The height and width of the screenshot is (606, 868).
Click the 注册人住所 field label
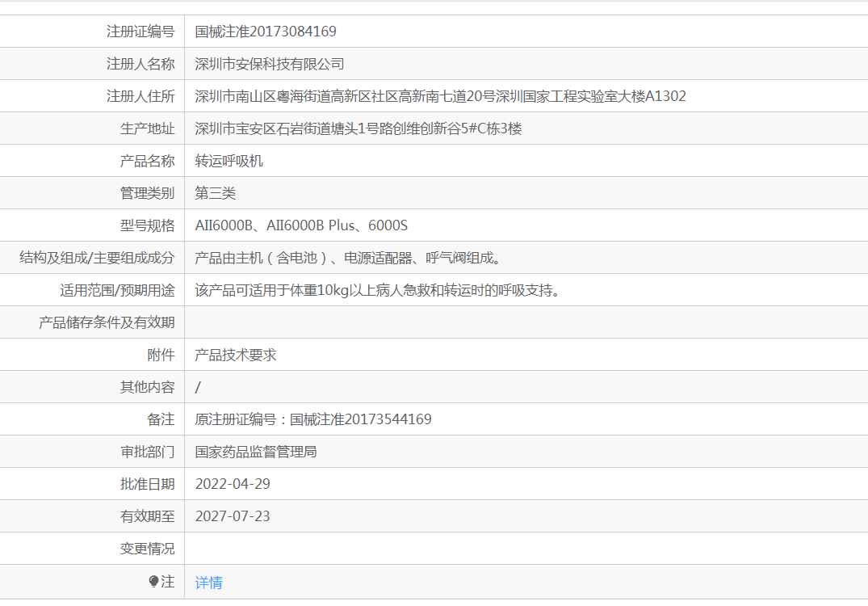[x=140, y=96]
